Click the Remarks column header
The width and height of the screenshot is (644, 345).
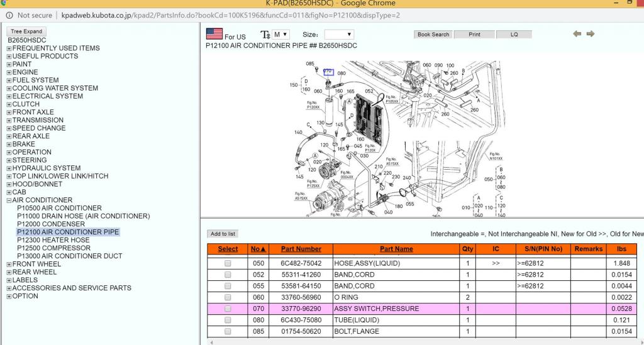pos(589,249)
